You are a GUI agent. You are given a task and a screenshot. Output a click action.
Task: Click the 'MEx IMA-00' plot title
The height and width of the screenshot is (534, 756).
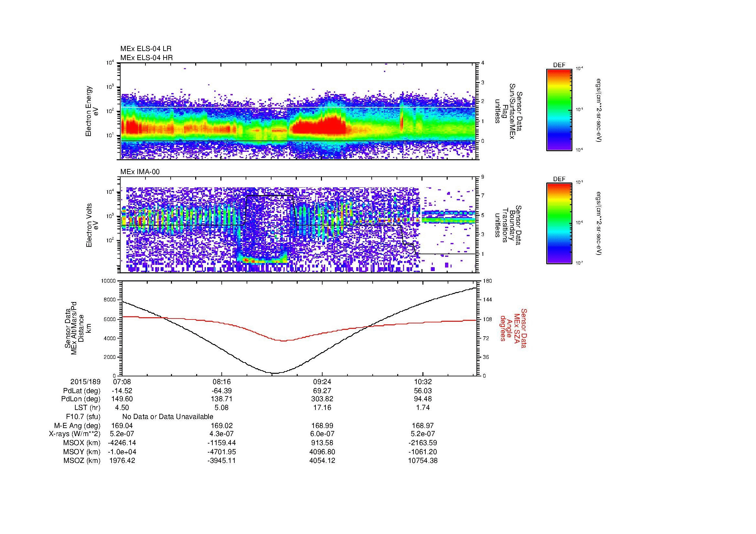point(140,172)
